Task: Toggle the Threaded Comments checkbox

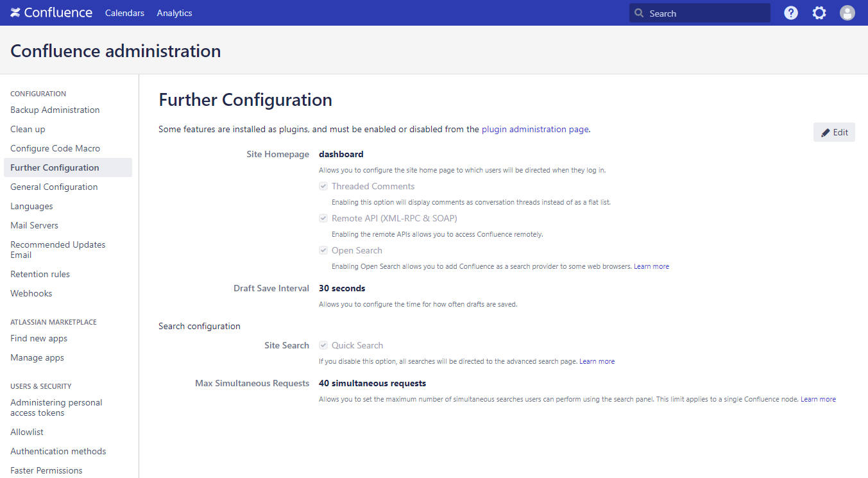Action: (x=323, y=186)
